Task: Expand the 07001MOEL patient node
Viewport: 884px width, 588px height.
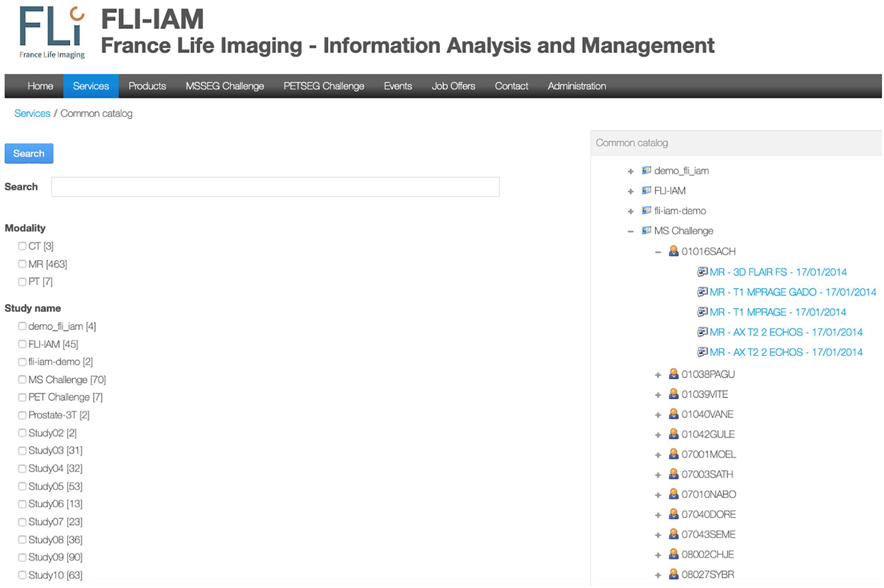Action: [658, 455]
